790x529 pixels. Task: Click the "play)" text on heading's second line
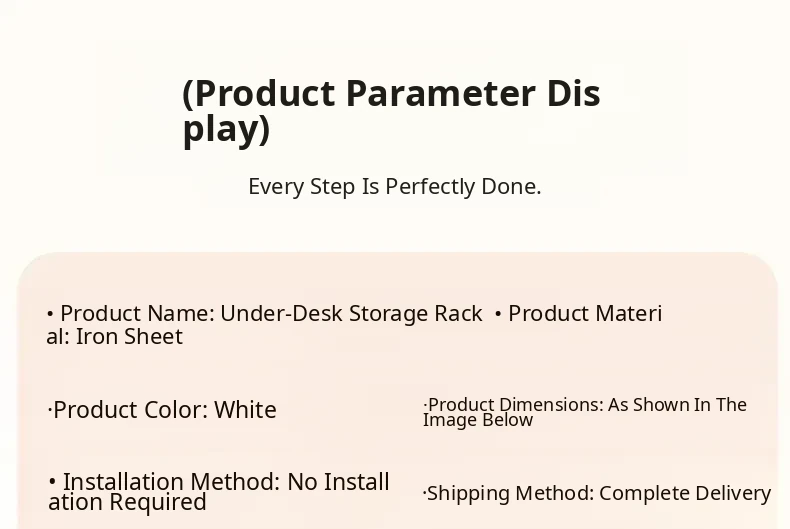[x=226, y=129]
